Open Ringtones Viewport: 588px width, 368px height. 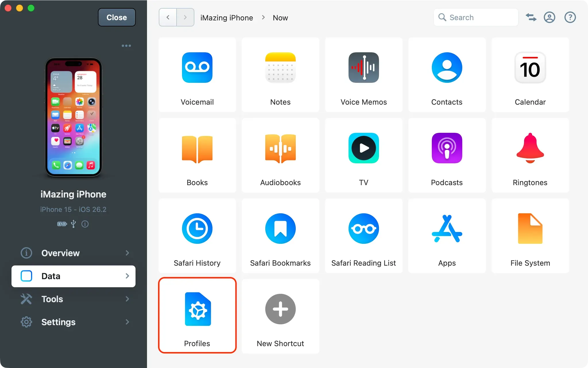[x=530, y=155]
